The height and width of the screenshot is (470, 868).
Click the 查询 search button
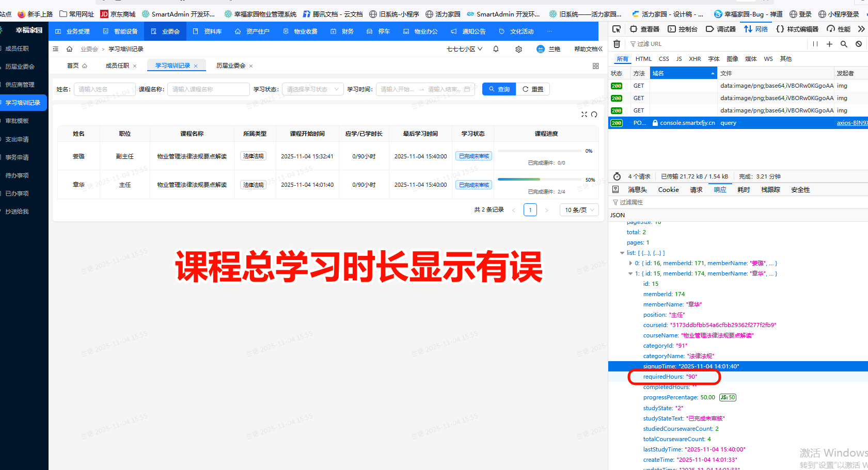499,89
